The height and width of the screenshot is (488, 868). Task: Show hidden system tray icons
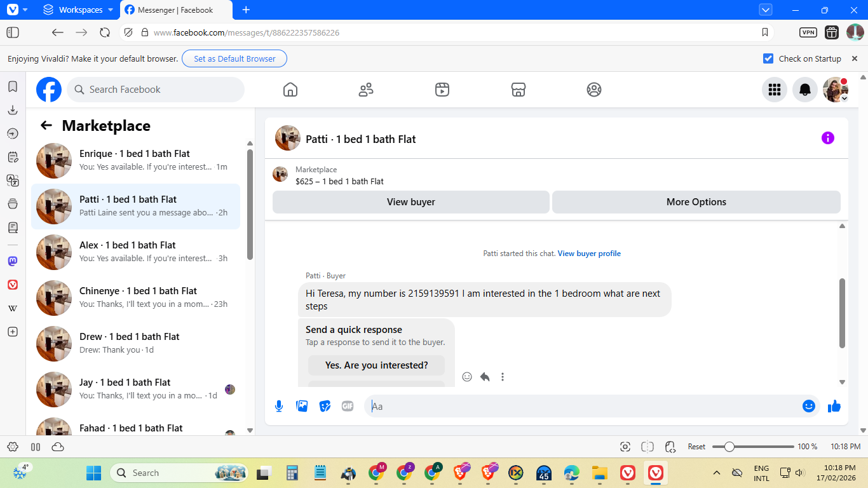pyautogui.click(x=717, y=473)
